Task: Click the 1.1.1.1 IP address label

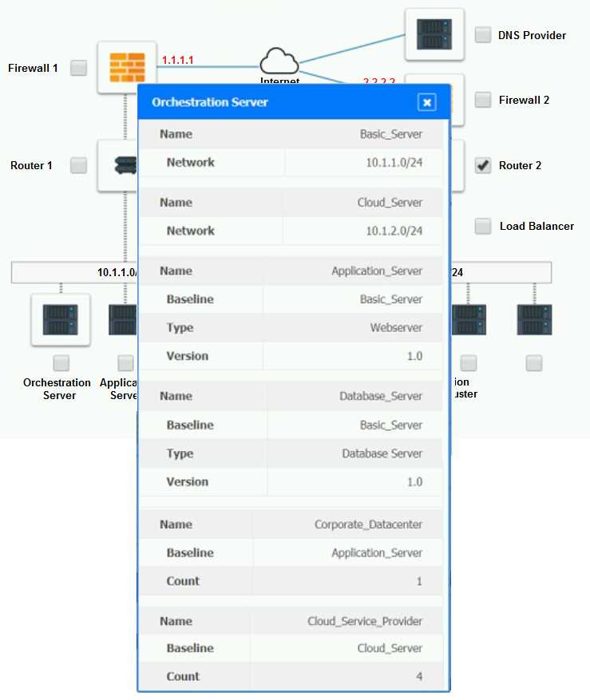Action: pyautogui.click(x=178, y=60)
